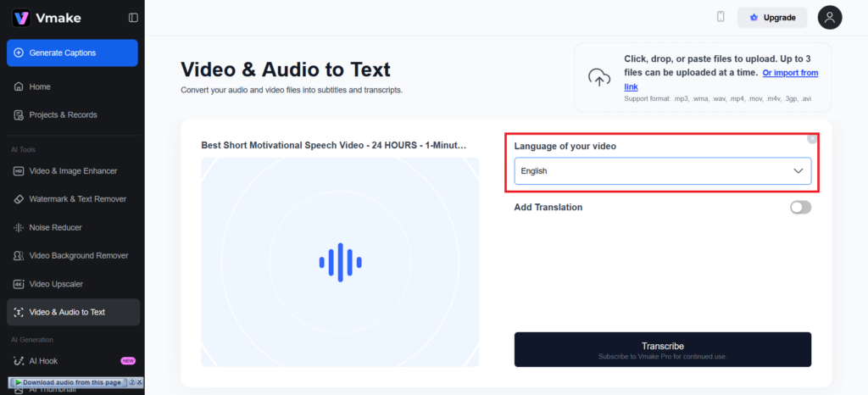Click the Generate Captions button
Viewport: 868px width, 395px height.
(x=72, y=53)
